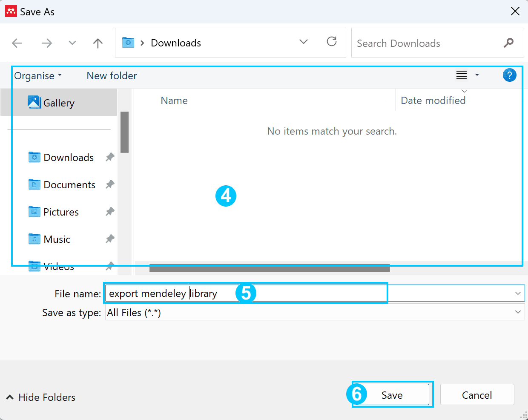The width and height of the screenshot is (528, 420).
Task: Focus the Search Downloads box
Action: tap(437, 43)
